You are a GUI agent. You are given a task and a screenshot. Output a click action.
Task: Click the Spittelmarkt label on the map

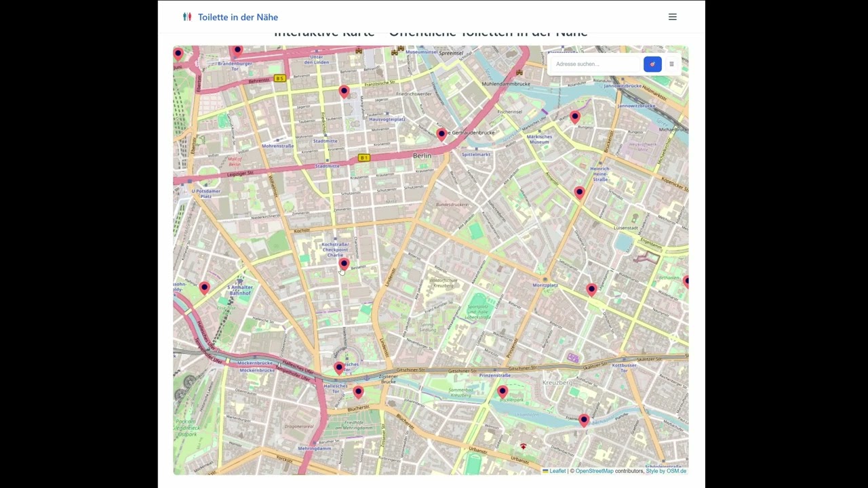(x=476, y=155)
